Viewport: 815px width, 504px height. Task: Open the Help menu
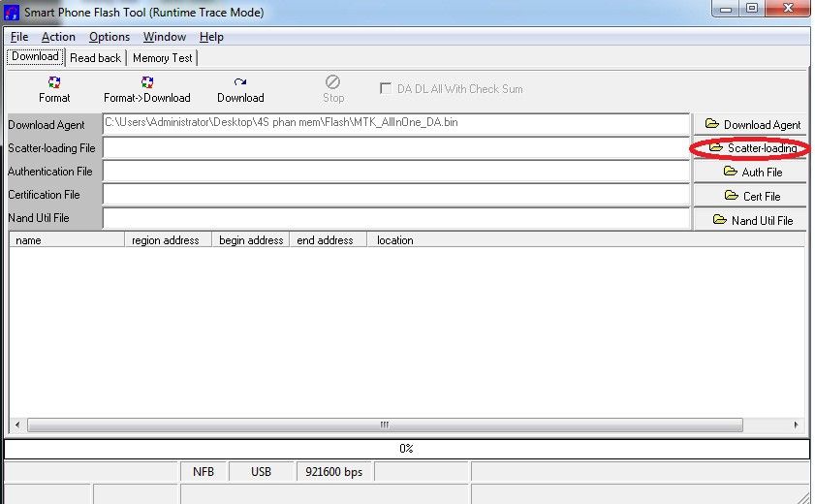tap(211, 37)
